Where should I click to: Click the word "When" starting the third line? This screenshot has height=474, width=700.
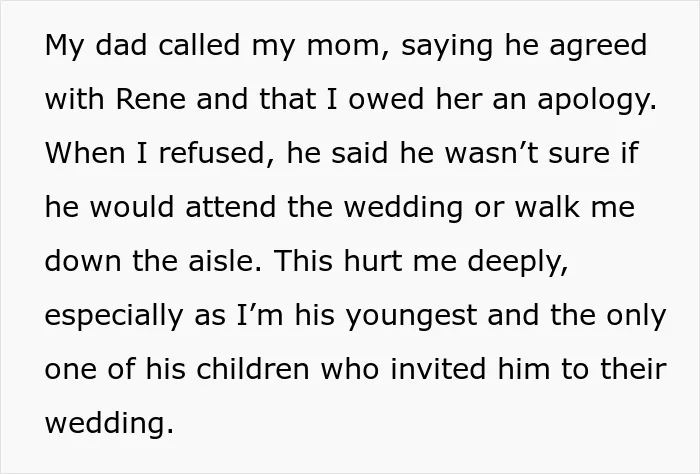85,153
